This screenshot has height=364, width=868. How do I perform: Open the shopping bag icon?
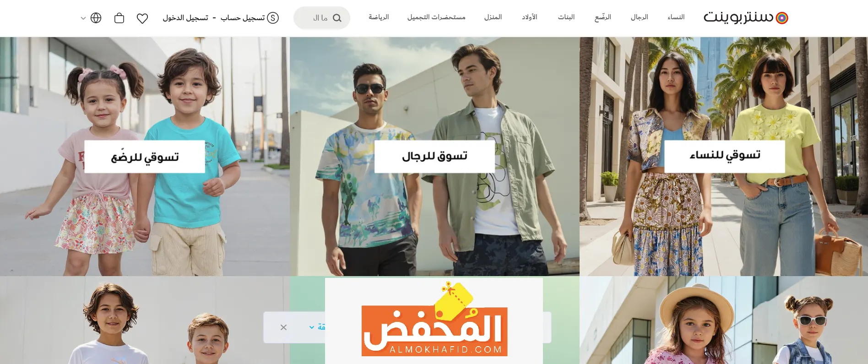click(119, 18)
